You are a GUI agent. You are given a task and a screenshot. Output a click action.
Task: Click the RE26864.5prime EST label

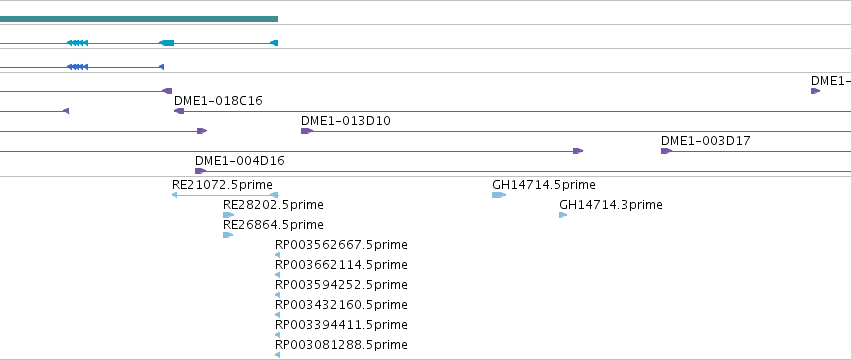[x=273, y=225]
